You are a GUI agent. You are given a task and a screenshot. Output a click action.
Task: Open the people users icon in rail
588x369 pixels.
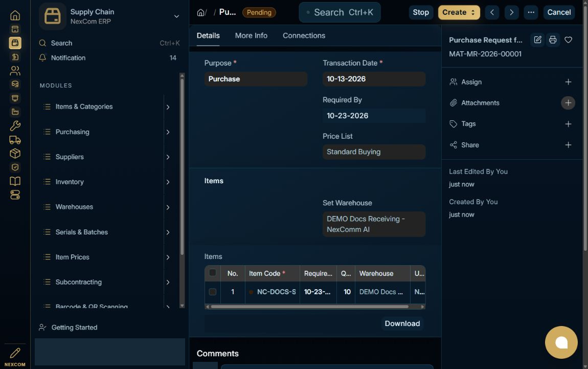click(15, 71)
